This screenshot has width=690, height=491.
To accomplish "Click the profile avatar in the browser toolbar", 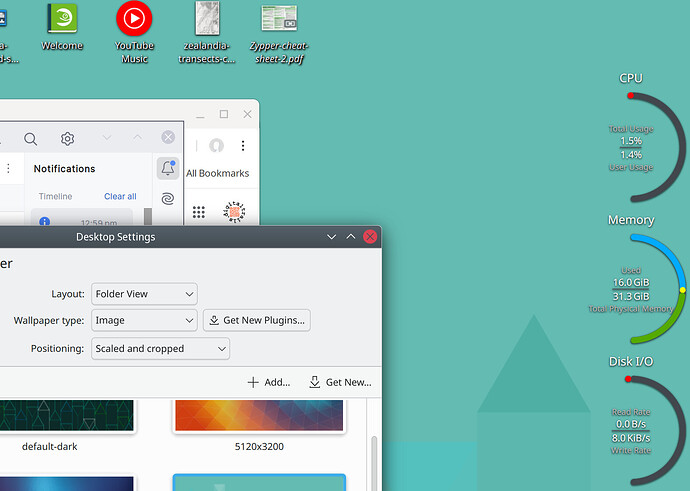I will point(216,146).
